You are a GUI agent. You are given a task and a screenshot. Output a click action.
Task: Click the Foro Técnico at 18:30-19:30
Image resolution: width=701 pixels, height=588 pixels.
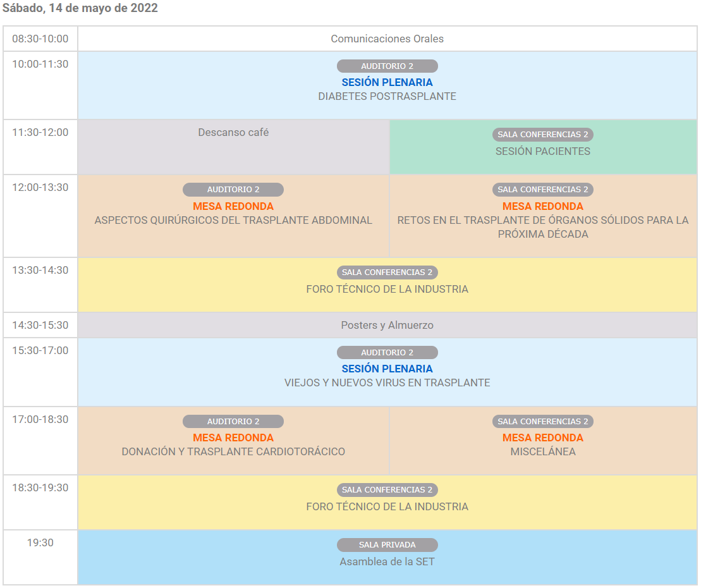(x=387, y=507)
